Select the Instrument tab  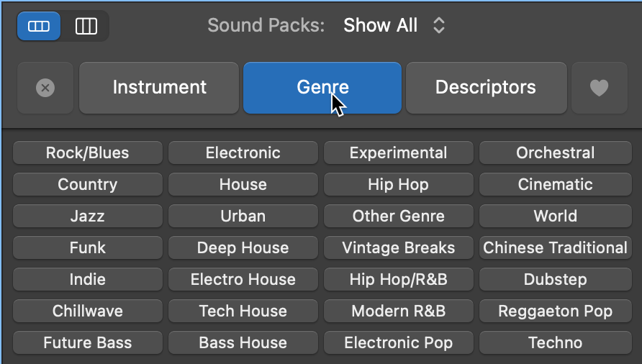pos(159,88)
